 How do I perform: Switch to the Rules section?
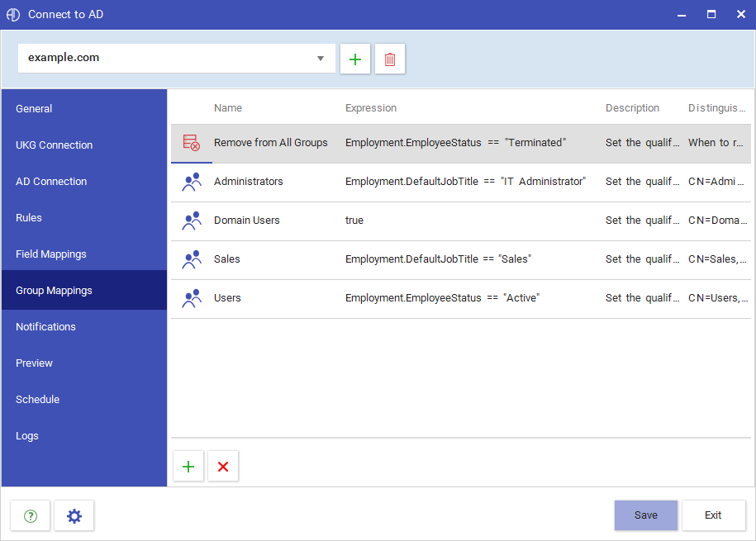pyautogui.click(x=84, y=218)
